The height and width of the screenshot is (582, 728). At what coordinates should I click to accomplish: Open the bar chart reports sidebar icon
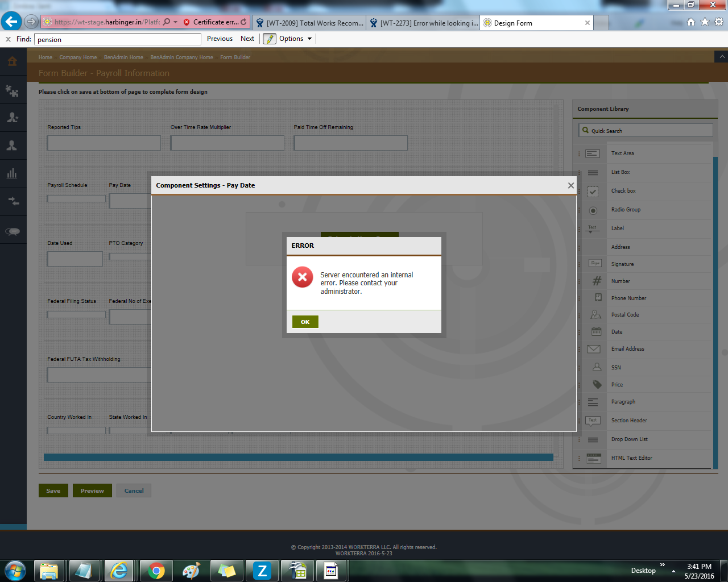point(13,174)
